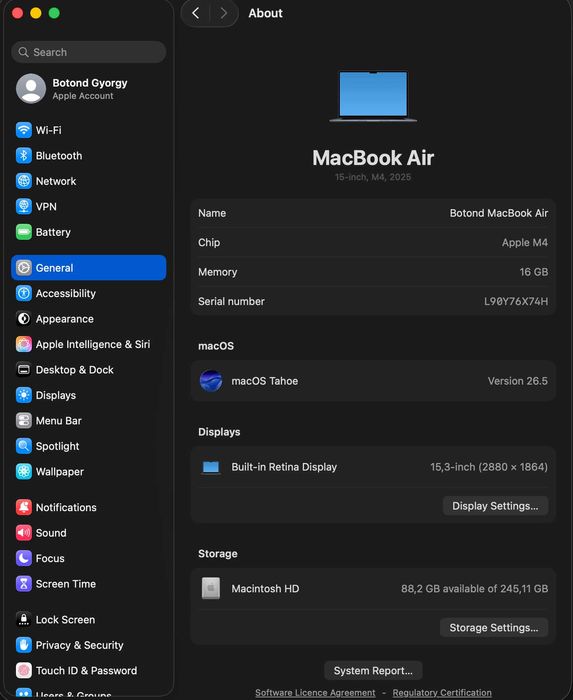The height and width of the screenshot is (700, 573).
Task: Open Spotlight magnifier icon
Action: pos(24,446)
